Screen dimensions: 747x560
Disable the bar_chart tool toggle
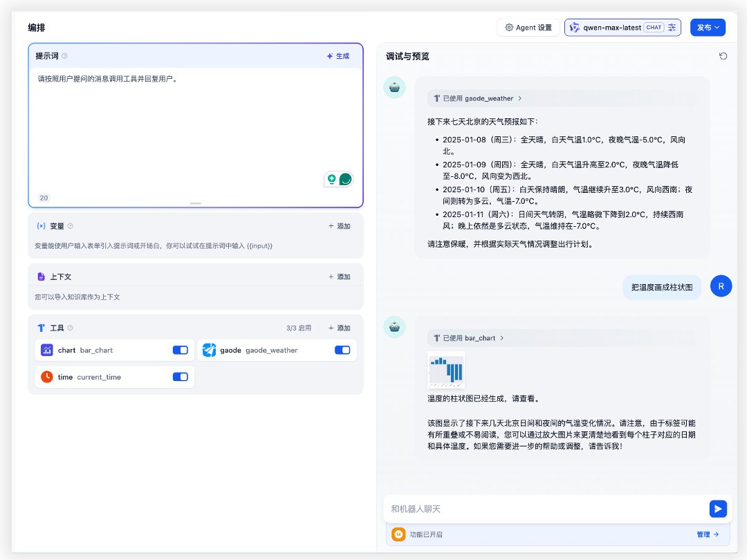point(180,351)
